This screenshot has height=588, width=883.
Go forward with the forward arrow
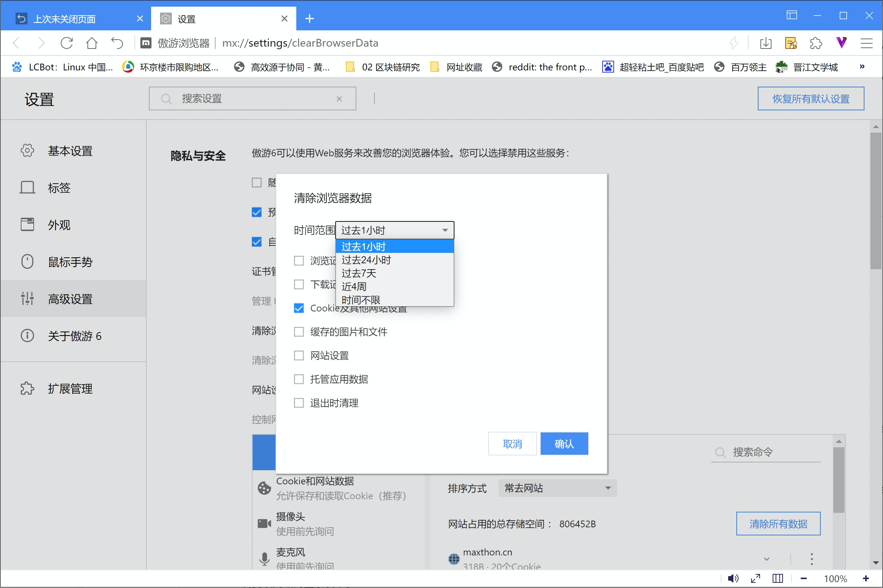(41, 43)
